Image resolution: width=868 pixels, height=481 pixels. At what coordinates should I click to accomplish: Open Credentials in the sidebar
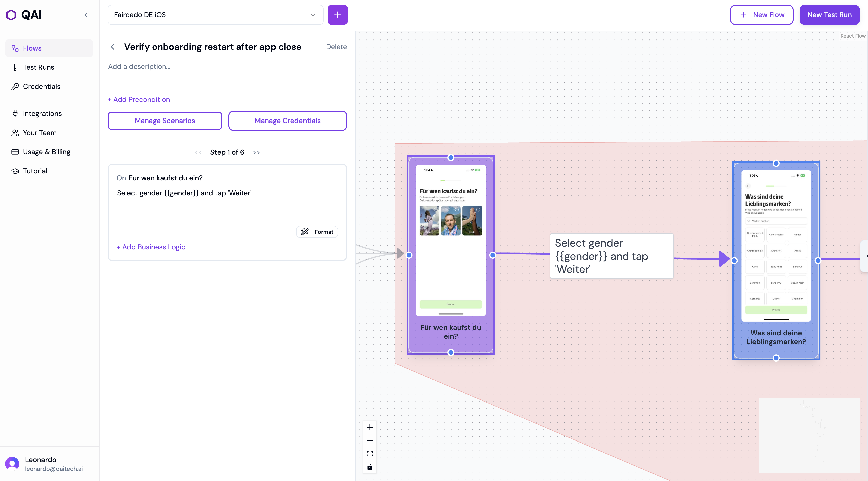(41, 87)
